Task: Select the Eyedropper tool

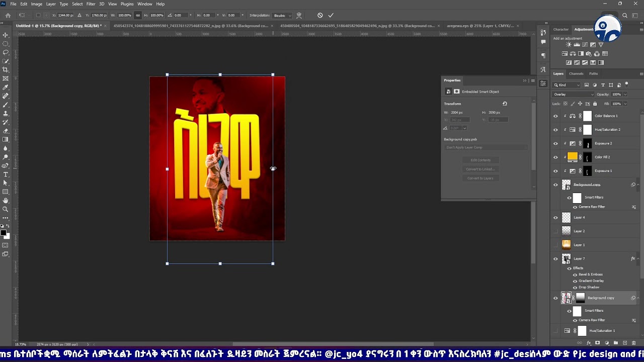Action: (x=6, y=87)
